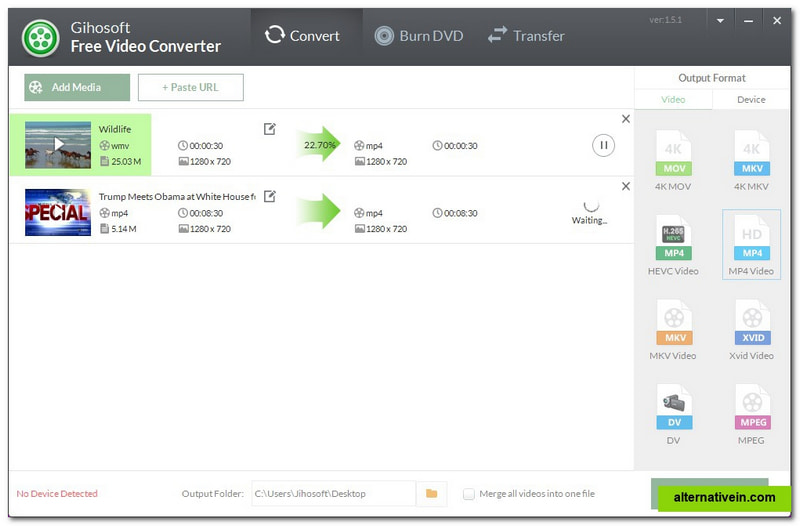
Task: Switch to Device output formats tab
Action: click(751, 99)
